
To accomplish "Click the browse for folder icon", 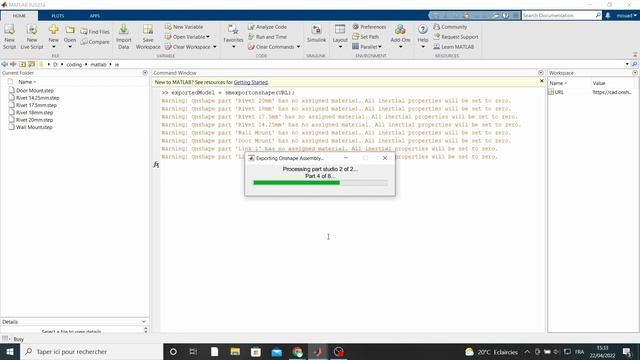I will 31,64.
